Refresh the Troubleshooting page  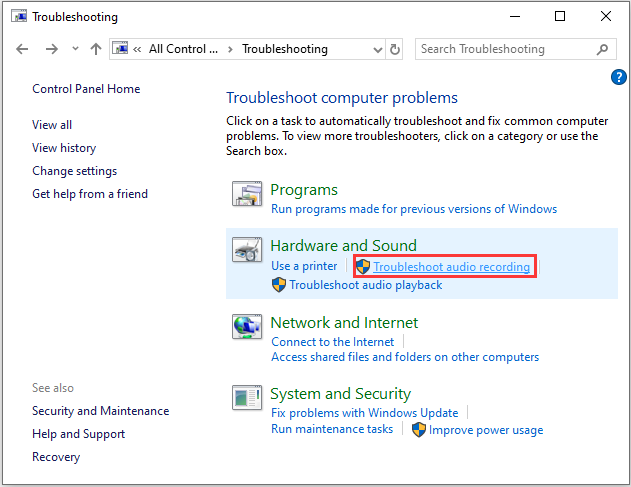click(x=395, y=50)
